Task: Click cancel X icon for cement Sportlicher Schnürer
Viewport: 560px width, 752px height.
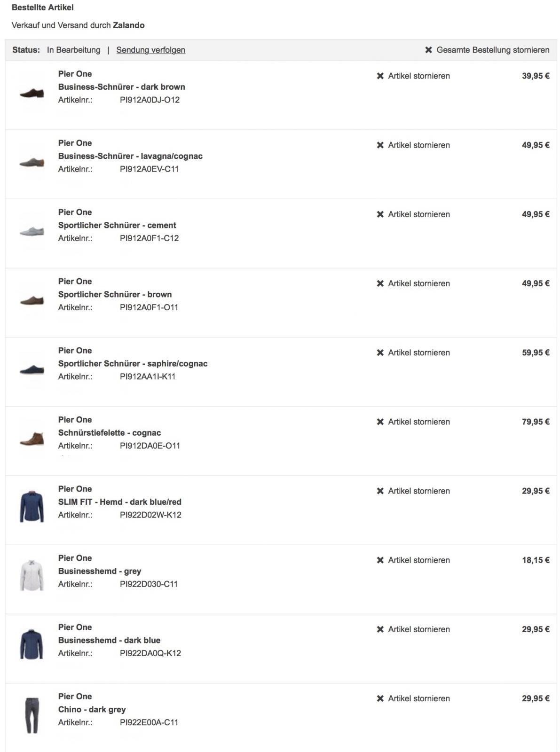Action: (380, 214)
